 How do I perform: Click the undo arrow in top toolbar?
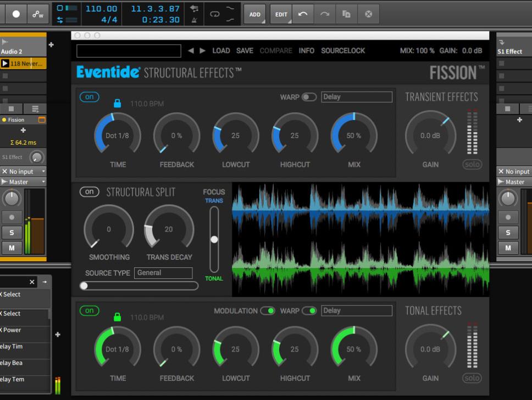[302, 14]
